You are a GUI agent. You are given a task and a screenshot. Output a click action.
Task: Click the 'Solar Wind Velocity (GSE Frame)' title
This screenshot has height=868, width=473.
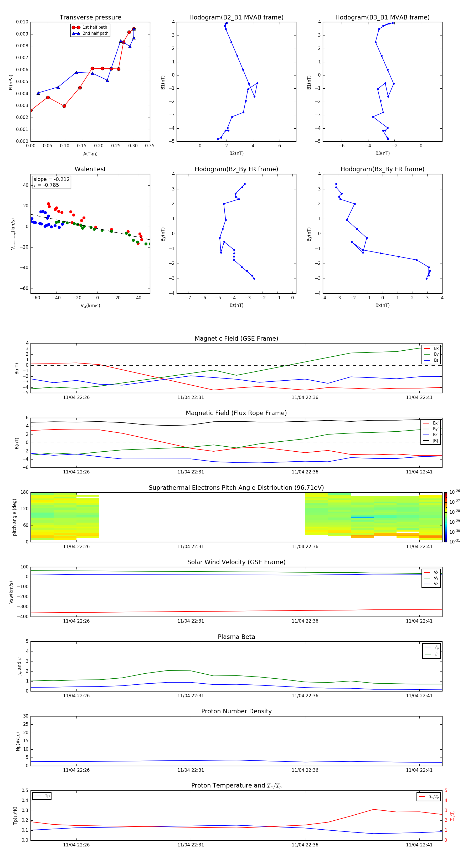pyautogui.click(x=236, y=562)
